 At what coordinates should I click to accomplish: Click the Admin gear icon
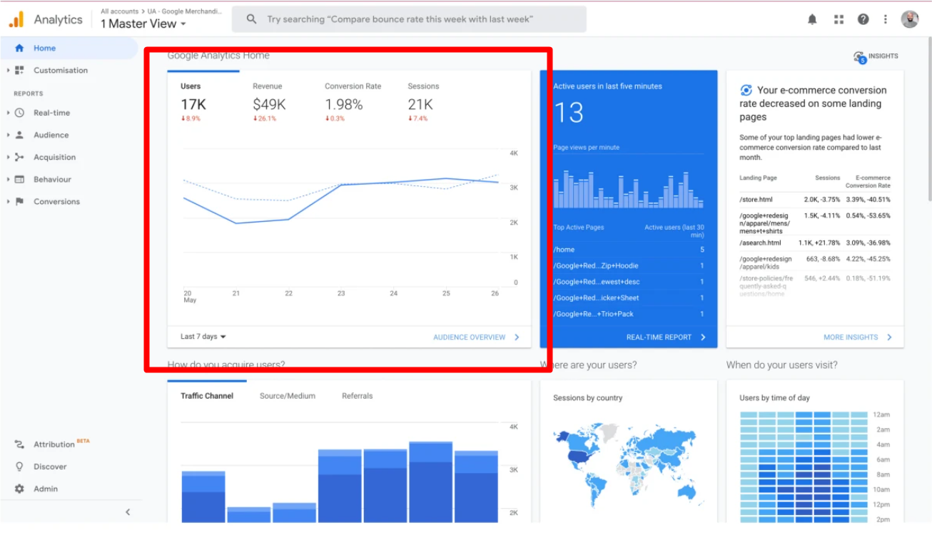[19, 489]
